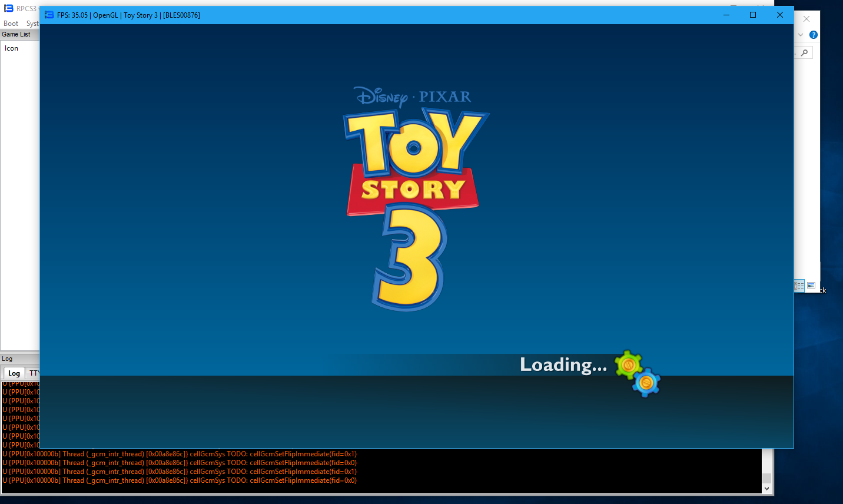843x504 pixels.
Task: Minimize the Toy Story 3 game window
Action: click(726, 15)
